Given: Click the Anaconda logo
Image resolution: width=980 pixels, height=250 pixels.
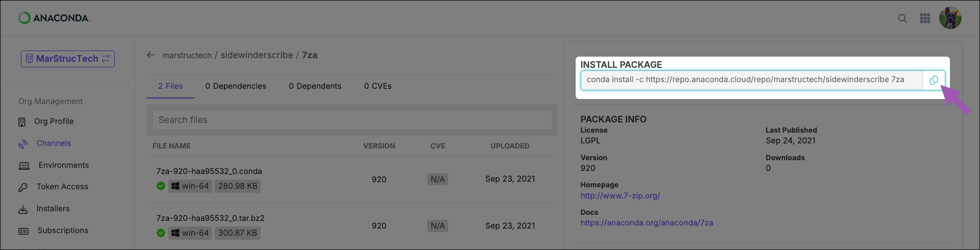Looking at the screenshot, I should pos(54,18).
